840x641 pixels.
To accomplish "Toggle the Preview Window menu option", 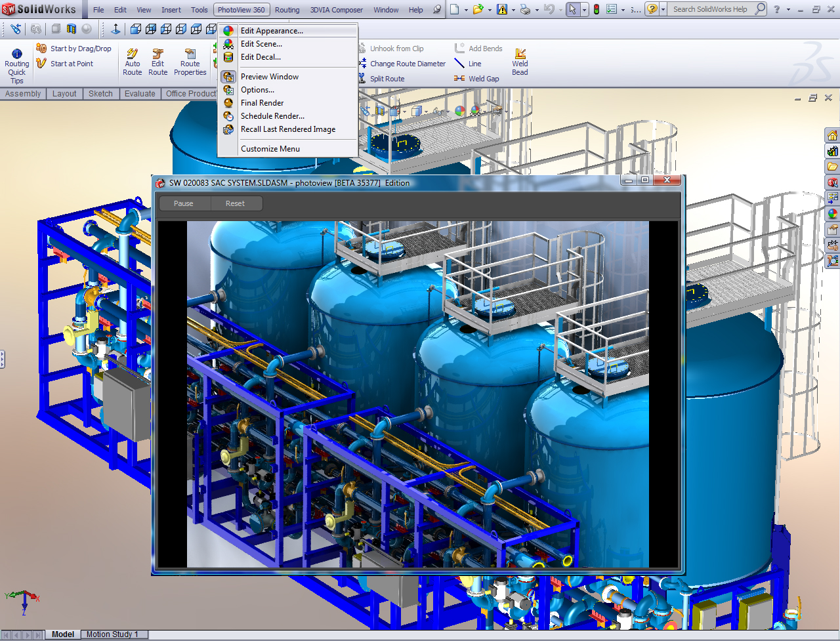I will coord(269,77).
